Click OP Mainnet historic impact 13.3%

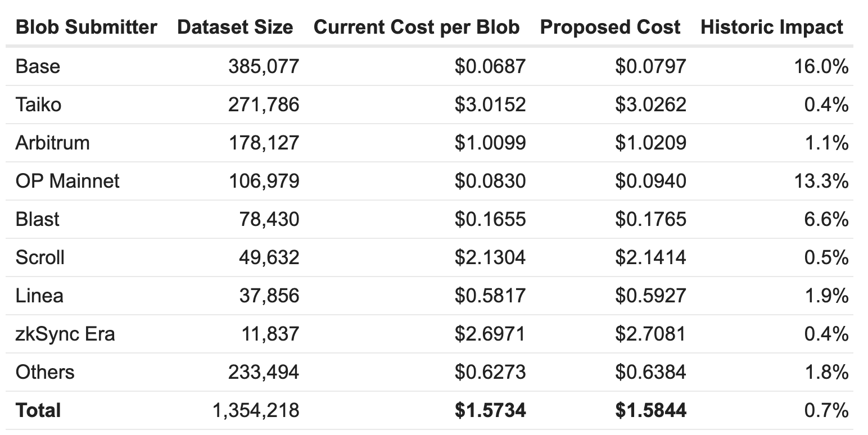click(825, 181)
